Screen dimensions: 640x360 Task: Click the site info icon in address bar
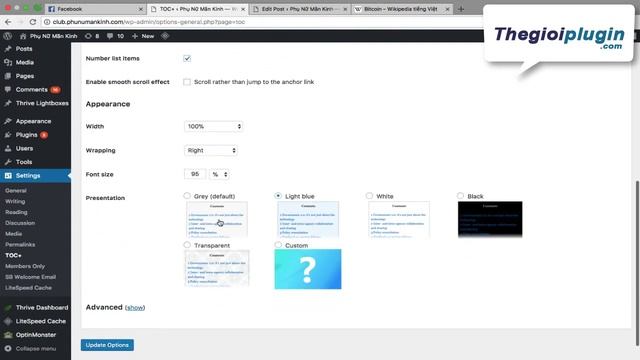coord(47,22)
